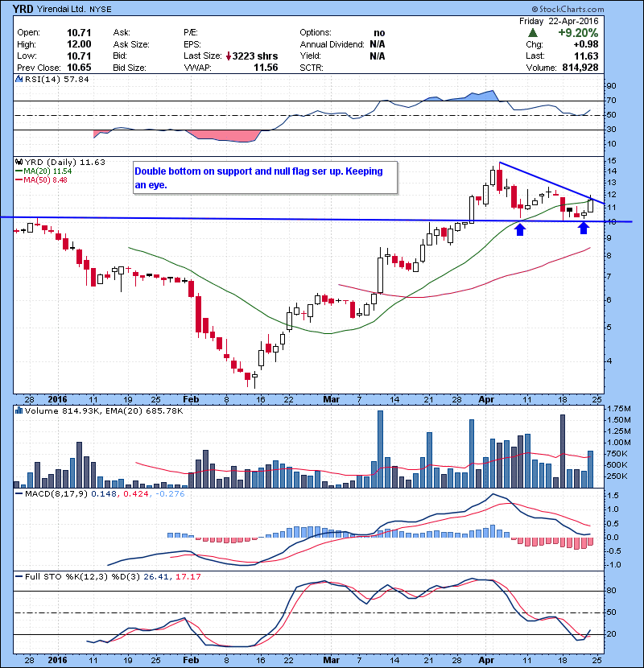Click the red MA(50) legend line marker
644x668 pixels.
[19, 180]
